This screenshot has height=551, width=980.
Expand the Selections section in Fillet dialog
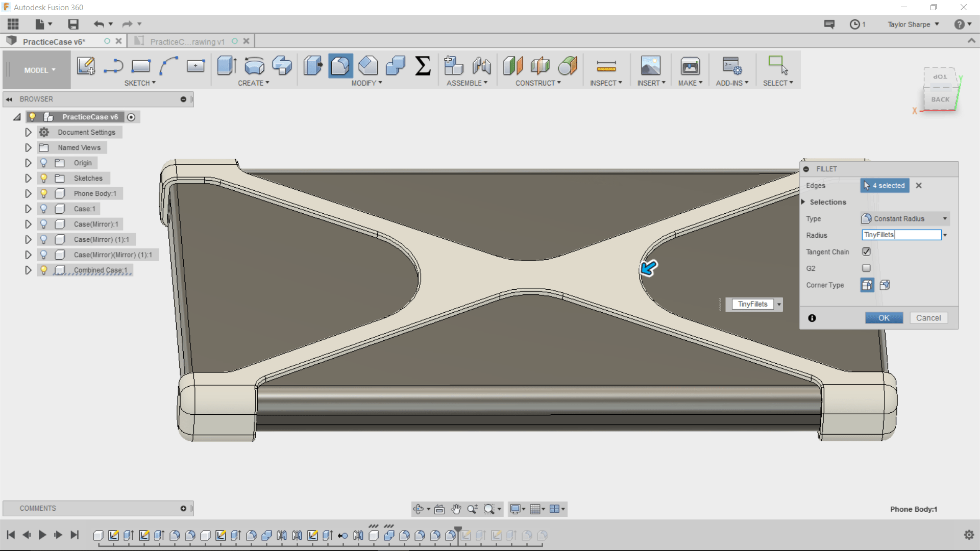[804, 202]
